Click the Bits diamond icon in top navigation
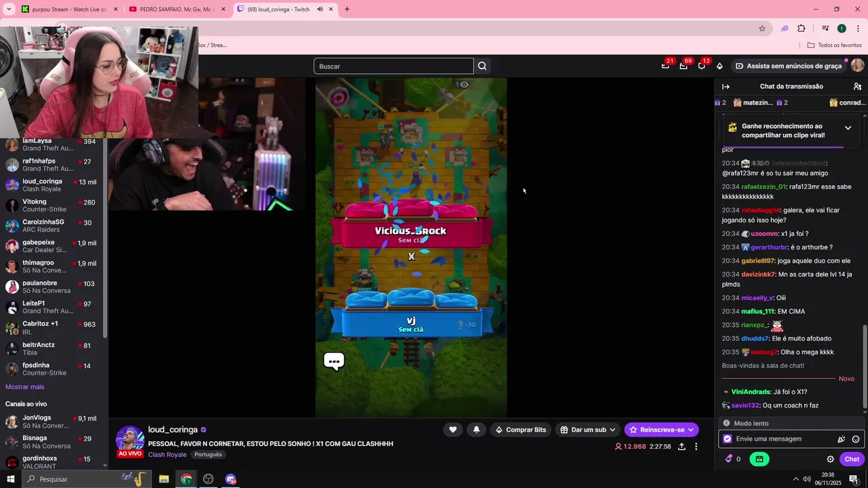This screenshot has height=488, width=868. [x=719, y=66]
